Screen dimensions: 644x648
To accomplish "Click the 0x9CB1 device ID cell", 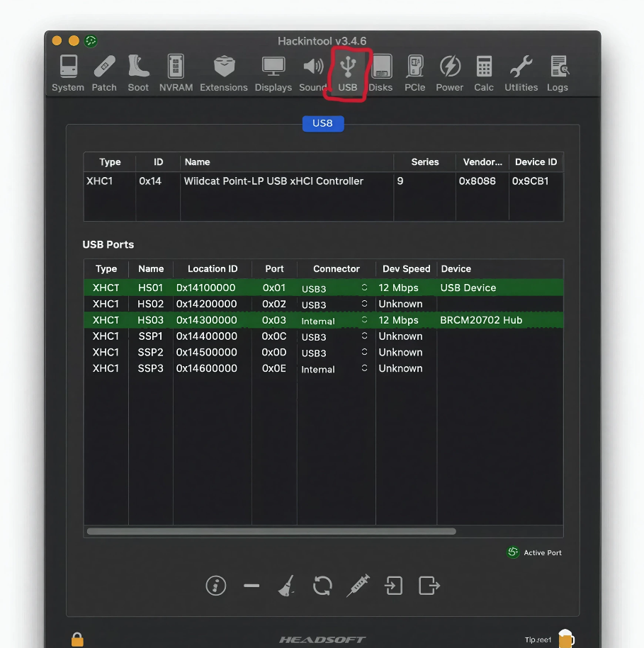I will click(531, 181).
